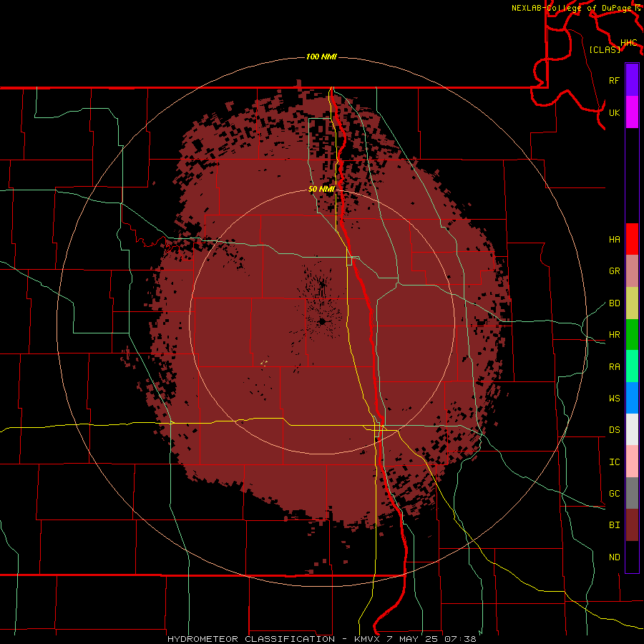Click the IC pink legend swatch
The width and height of the screenshot is (644, 644).
pos(632,462)
